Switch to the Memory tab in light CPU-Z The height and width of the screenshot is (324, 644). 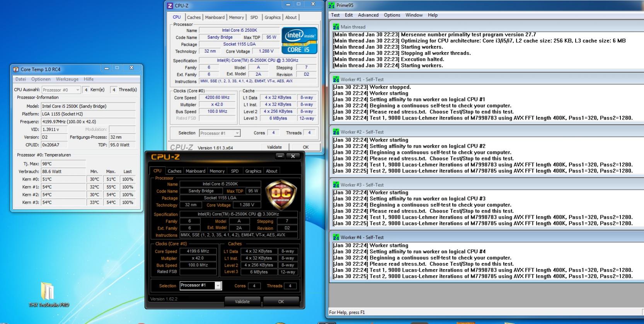236,17
